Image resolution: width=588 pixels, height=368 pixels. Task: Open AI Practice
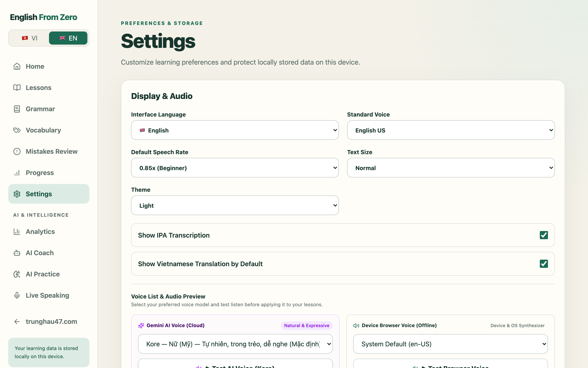49,274
